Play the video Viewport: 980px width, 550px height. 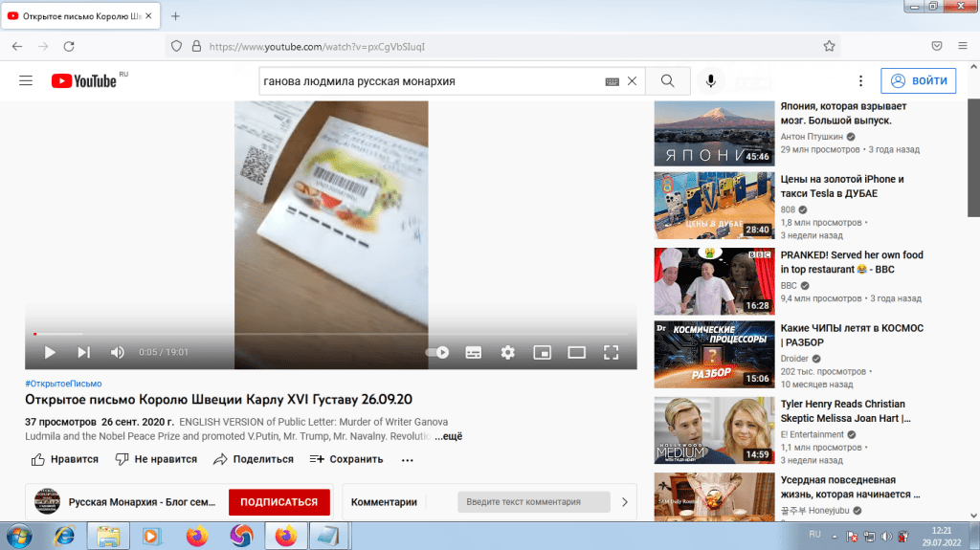[x=50, y=352]
